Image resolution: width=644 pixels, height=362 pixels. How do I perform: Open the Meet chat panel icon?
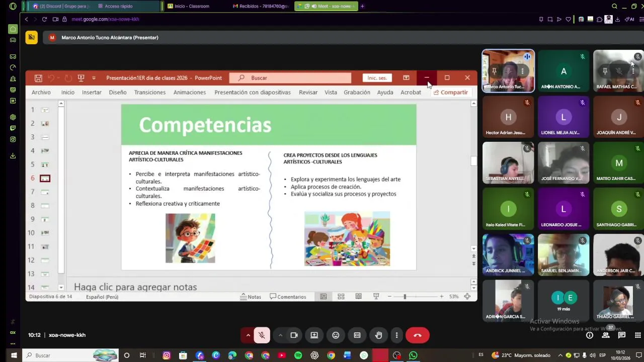[x=622, y=335]
